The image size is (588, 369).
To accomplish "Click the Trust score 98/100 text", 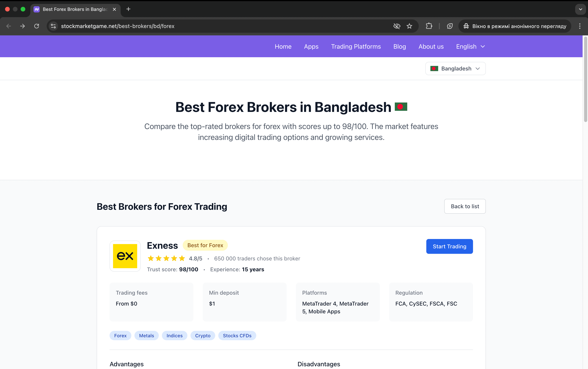I will (x=173, y=269).
